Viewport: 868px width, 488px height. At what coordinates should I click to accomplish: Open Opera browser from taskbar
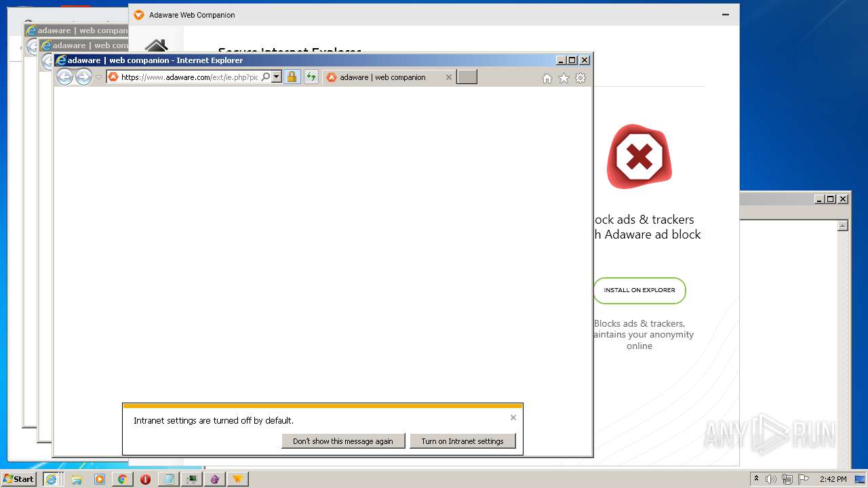[x=145, y=479]
